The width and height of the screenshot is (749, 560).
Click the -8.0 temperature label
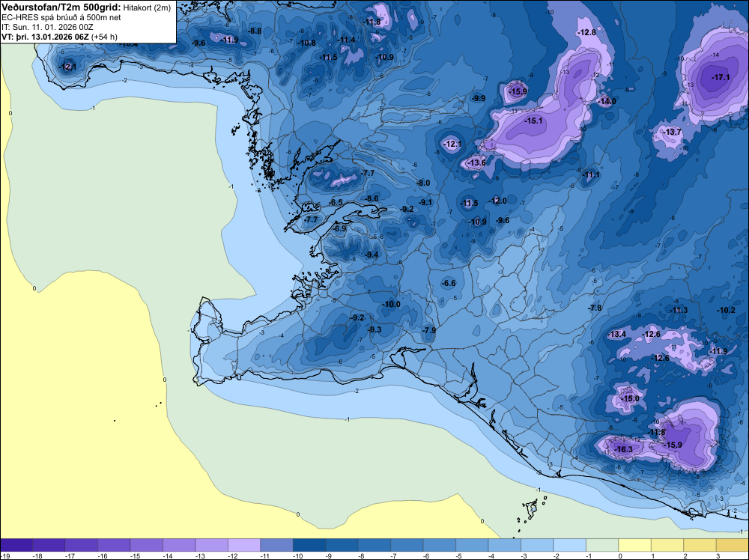pos(422,183)
